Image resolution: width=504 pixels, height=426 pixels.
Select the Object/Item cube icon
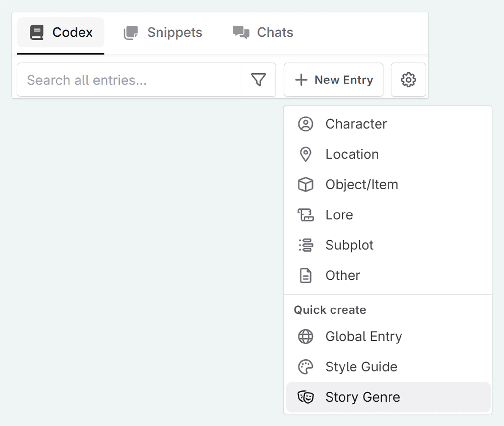306,184
